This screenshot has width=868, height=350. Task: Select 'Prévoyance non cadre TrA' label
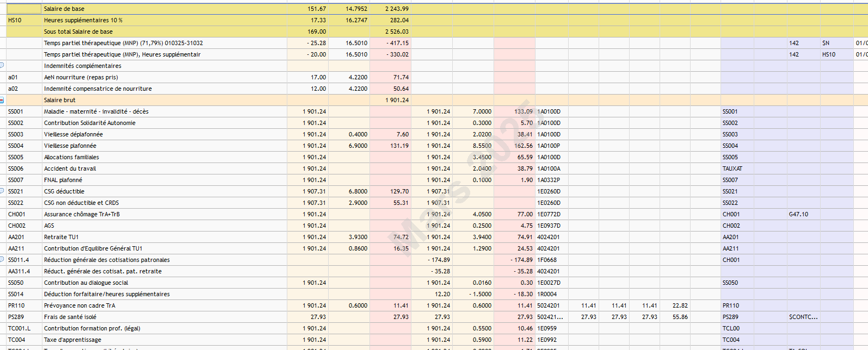pyautogui.click(x=79, y=305)
